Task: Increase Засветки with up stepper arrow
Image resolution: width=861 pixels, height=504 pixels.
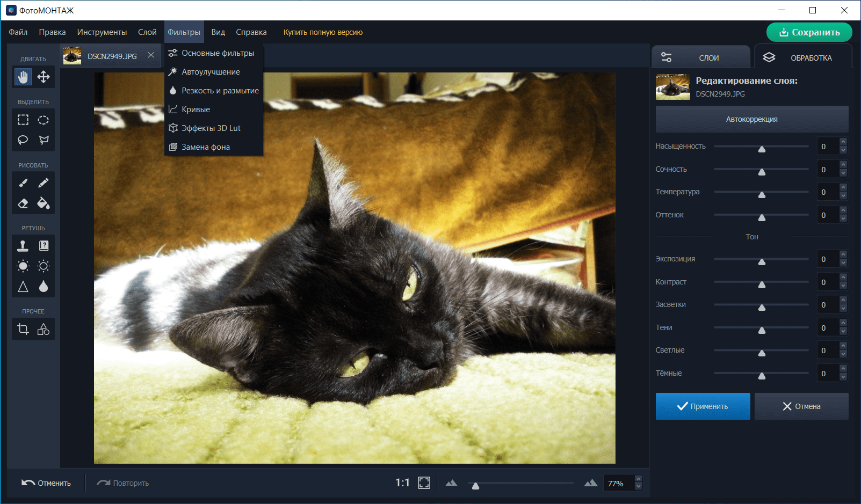Action: click(843, 301)
